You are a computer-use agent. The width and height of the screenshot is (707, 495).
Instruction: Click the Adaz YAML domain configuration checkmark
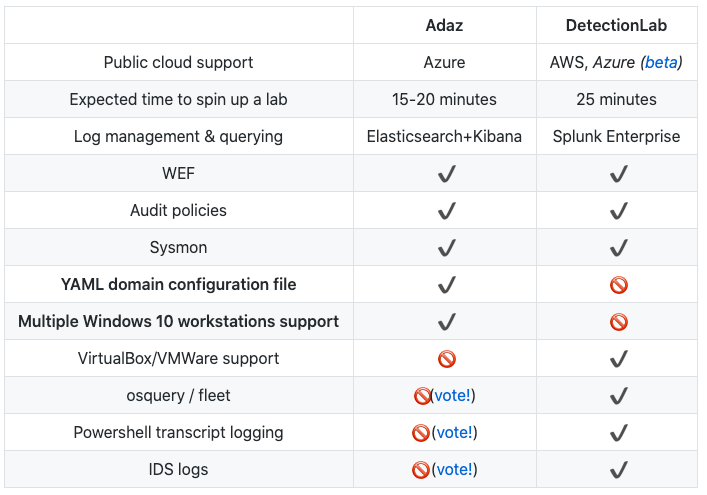coord(446,285)
